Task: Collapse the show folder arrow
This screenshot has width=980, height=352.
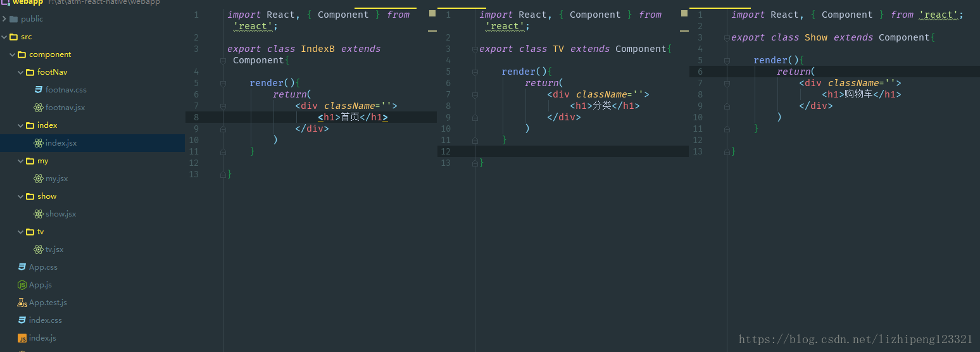Action: click(x=21, y=196)
